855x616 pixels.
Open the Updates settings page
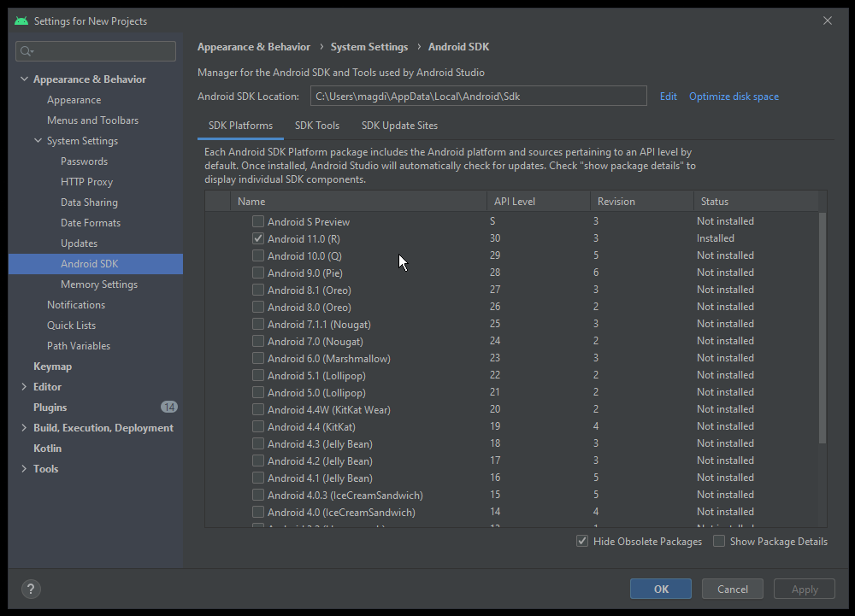[x=79, y=243]
